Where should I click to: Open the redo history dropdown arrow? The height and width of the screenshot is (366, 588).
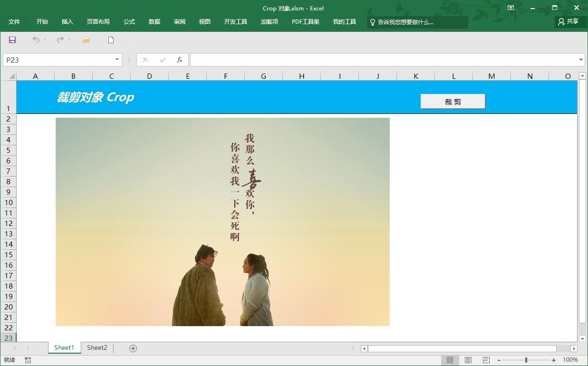(69, 40)
